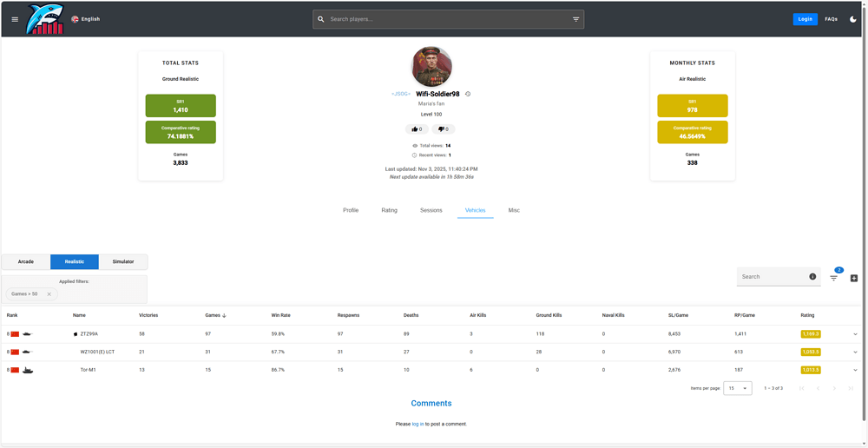This screenshot has width=868, height=448.
Task: Click the log in link in comments
Action: click(x=418, y=425)
